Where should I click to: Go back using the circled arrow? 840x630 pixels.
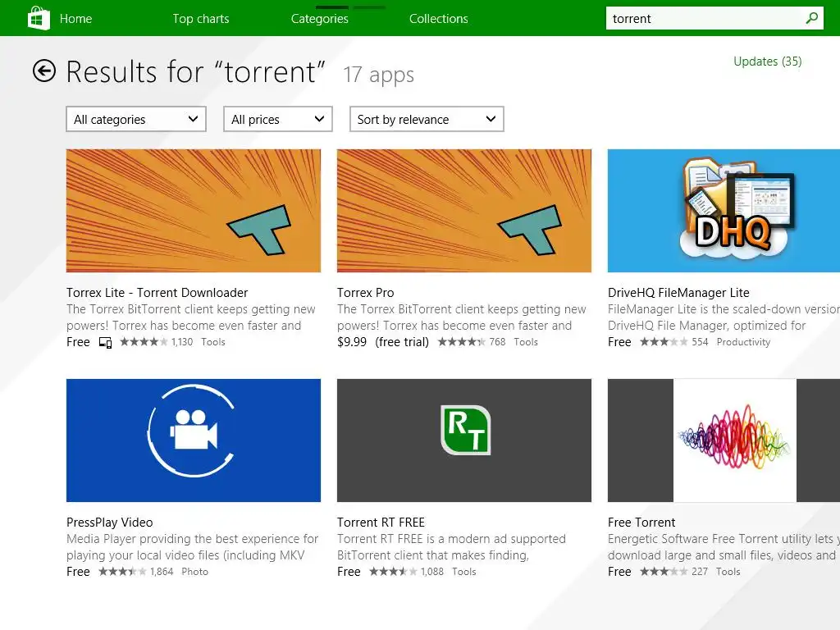tap(44, 71)
